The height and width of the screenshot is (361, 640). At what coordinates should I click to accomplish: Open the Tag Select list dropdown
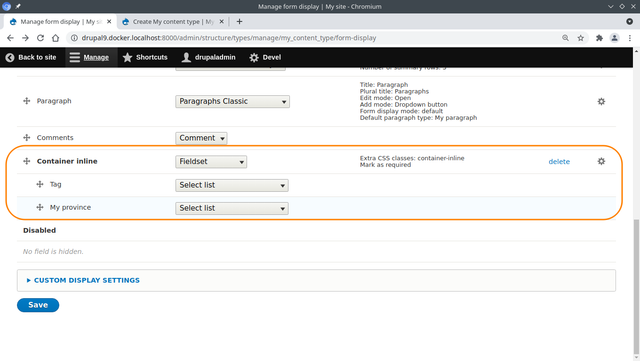point(232,185)
